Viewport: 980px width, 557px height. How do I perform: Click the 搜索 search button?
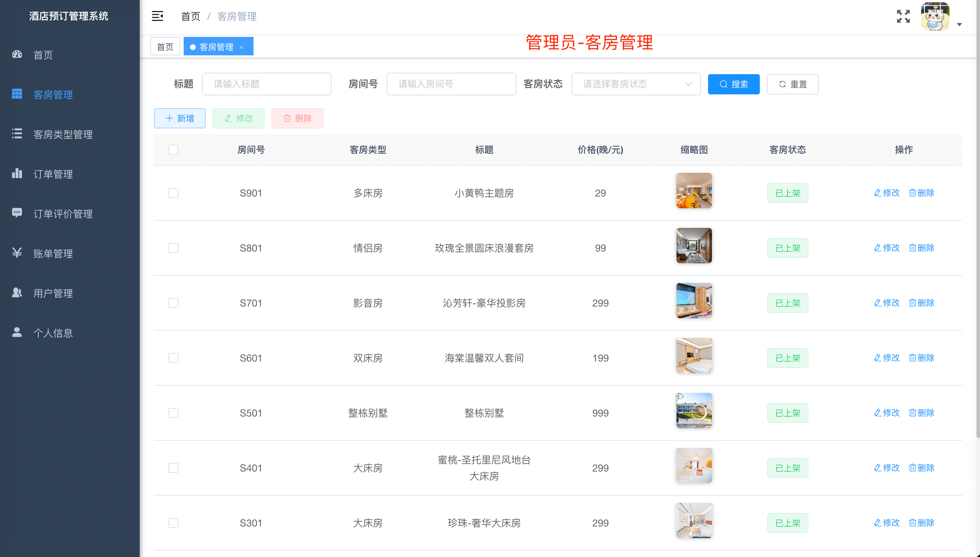point(733,84)
